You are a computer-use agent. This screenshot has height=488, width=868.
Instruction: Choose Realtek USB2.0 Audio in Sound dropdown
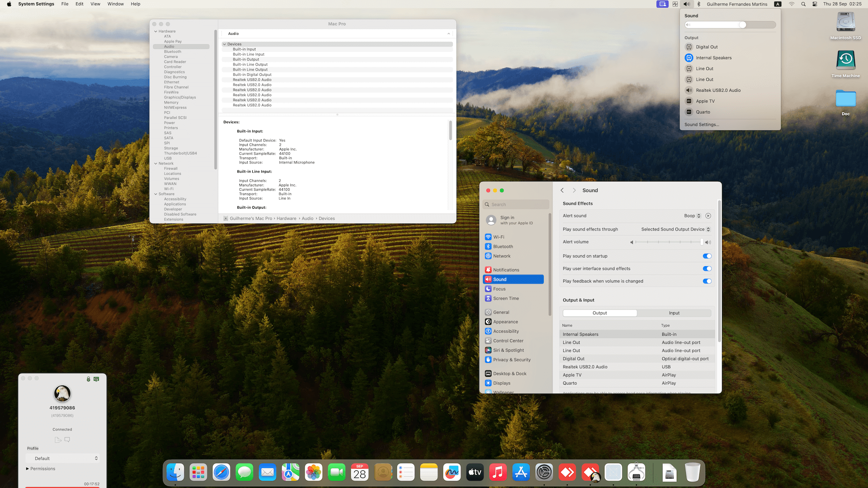pos(718,90)
